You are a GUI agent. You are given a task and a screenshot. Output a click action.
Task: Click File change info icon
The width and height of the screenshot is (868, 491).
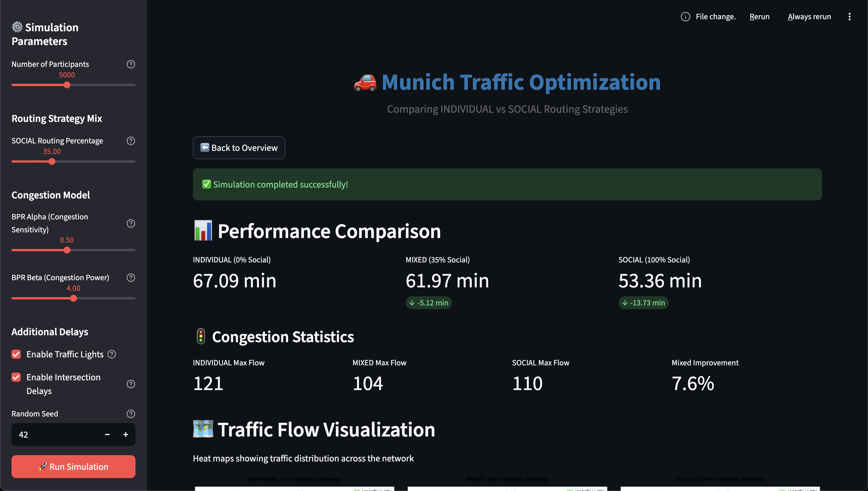tap(685, 17)
